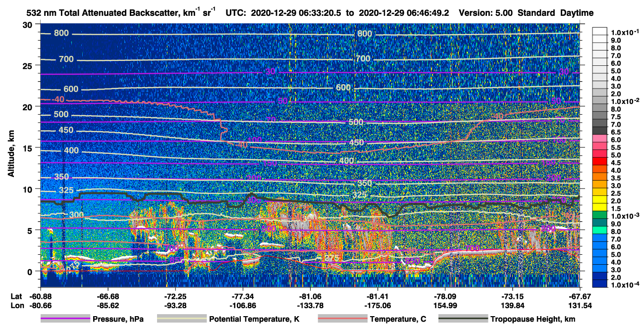Click longitude value "139.84"
The width and height of the screenshot is (644, 330).
513,306
